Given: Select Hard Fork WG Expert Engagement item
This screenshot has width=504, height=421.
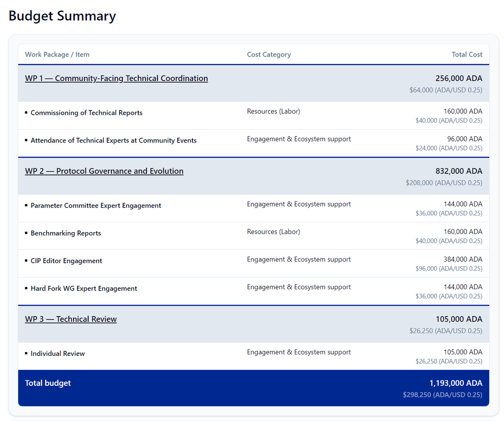Looking at the screenshot, I should pyautogui.click(x=84, y=289).
